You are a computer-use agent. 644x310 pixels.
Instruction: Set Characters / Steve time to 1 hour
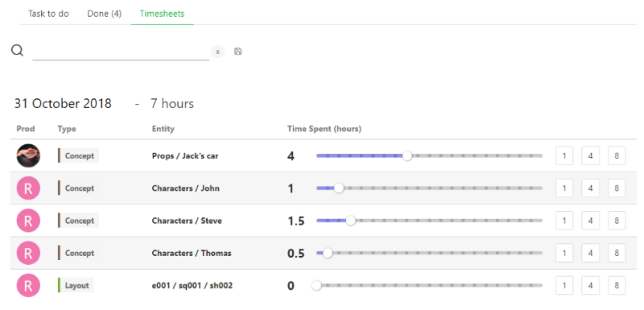pos(564,221)
